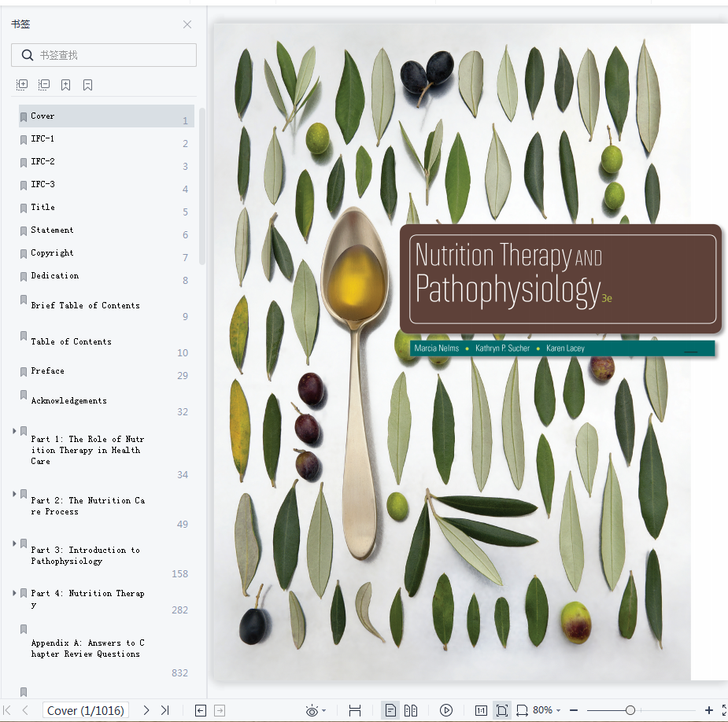Start slideshow play button
Screen dimensions: 728x722
point(446,710)
